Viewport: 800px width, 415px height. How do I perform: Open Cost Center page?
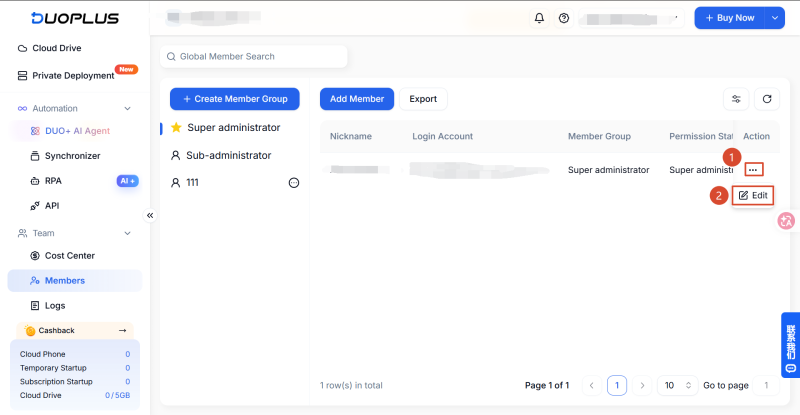point(63,256)
